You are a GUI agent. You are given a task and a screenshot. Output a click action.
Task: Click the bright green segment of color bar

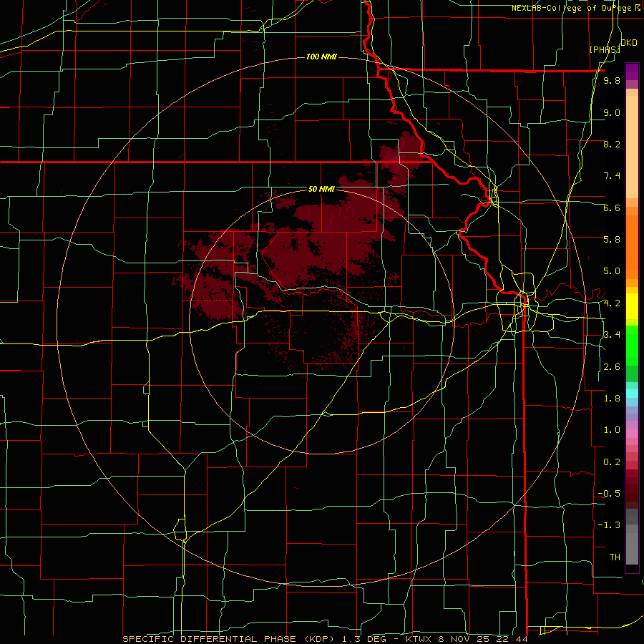point(632,345)
